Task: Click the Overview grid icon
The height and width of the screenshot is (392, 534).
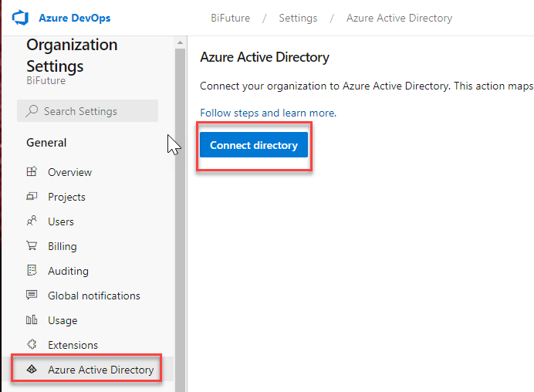Action: [x=32, y=171]
